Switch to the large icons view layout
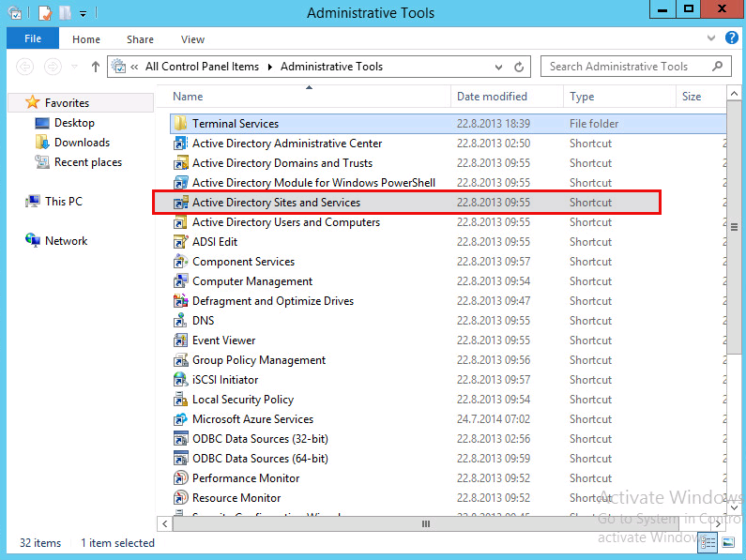Image resolution: width=746 pixels, height=560 pixels. click(x=728, y=542)
